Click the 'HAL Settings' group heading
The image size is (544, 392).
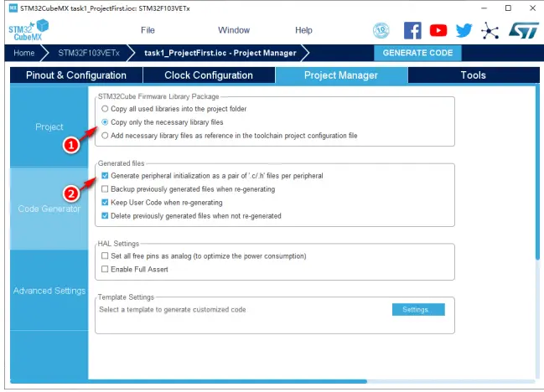coord(118,244)
